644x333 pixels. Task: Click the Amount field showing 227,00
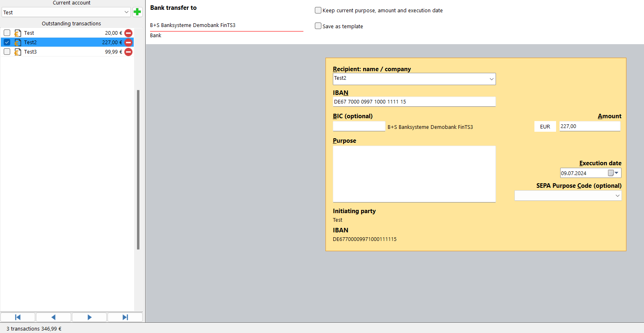[x=590, y=126]
